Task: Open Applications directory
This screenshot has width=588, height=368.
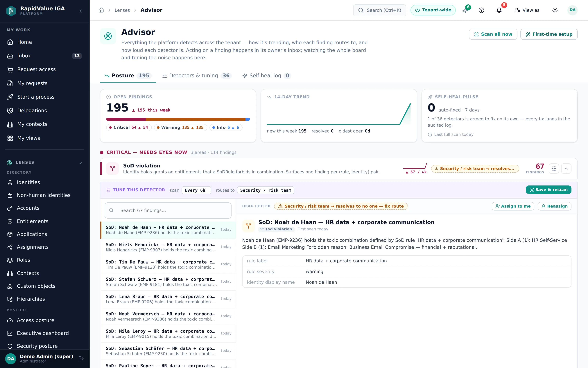Action: tap(45, 234)
